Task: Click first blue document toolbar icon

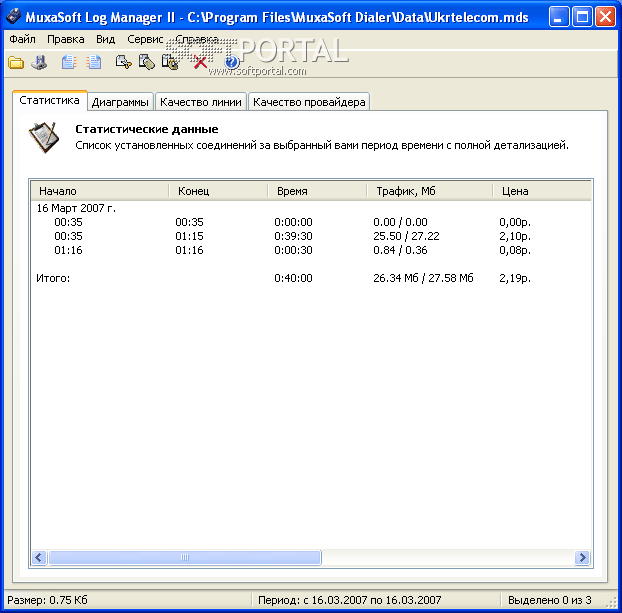Action: [x=69, y=63]
